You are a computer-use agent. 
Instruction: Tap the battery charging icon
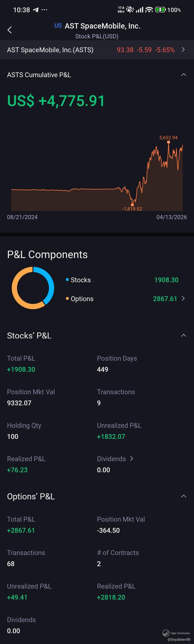click(160, 10)
